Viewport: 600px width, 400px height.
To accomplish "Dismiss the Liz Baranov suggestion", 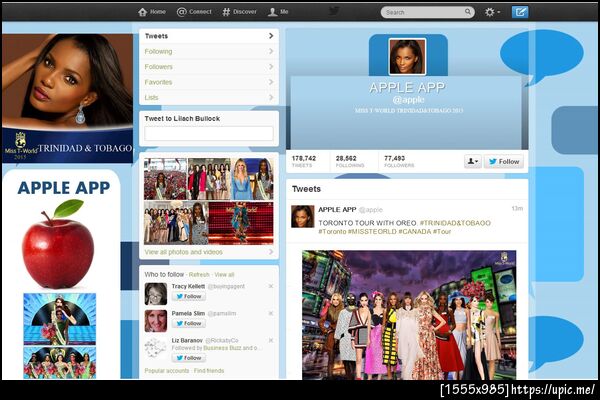I will click(271, 340).
